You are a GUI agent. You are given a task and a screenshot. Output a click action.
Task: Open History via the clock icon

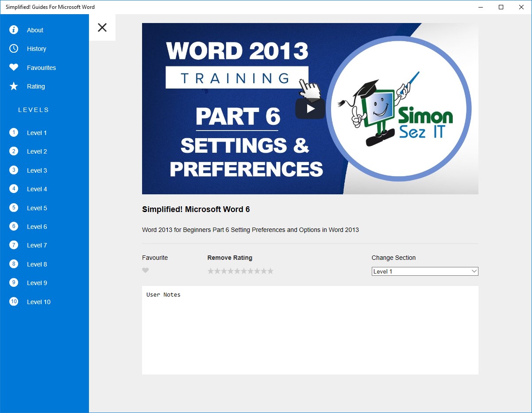tap(14, 49)
